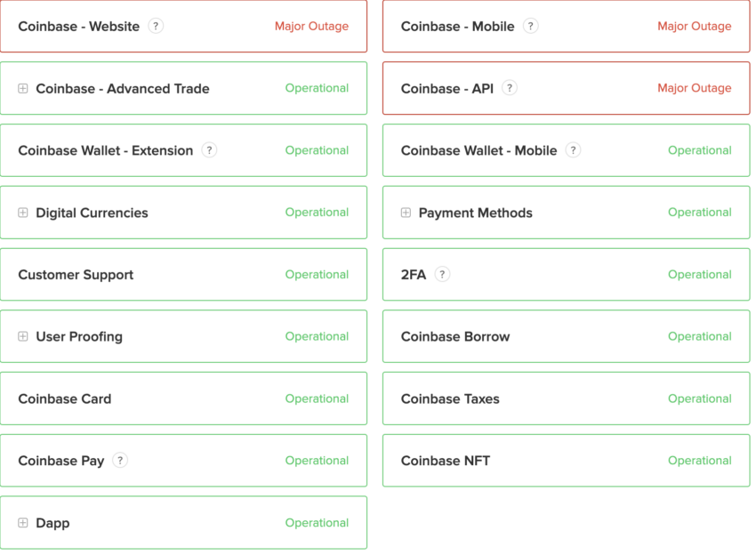Select the Operational status on Coinbase Card
This screenshot has height=555, width=756.
tap(317, 398)
